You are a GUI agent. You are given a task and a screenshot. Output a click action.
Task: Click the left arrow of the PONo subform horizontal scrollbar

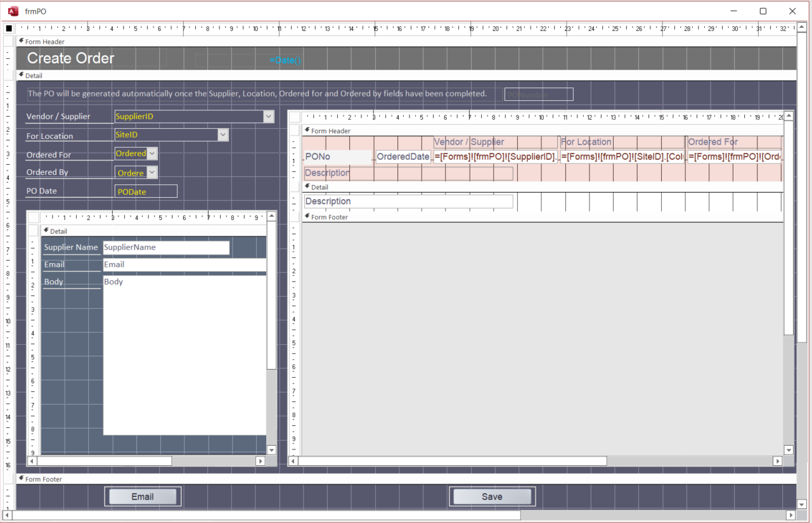click(x=294, y=461)
